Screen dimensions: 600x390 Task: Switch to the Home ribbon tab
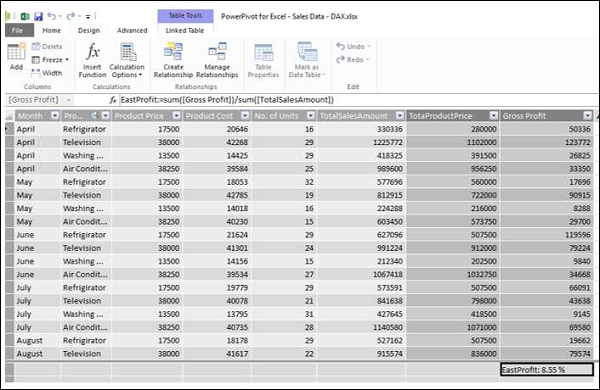(x=51, y=31)
